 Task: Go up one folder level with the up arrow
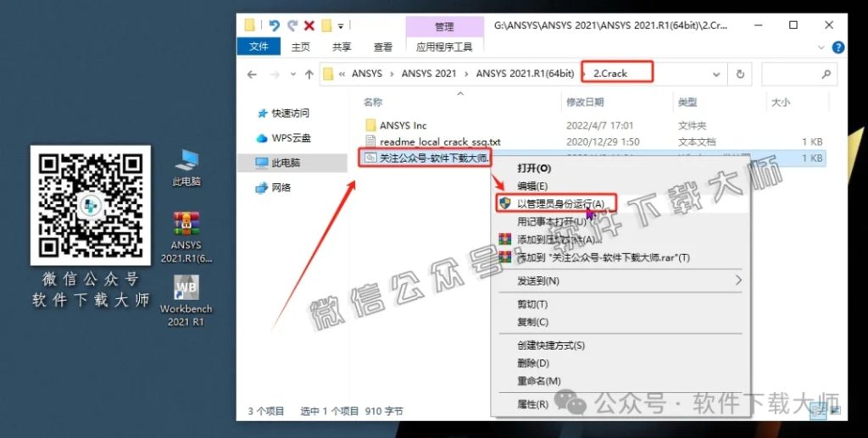coord(309,74)
